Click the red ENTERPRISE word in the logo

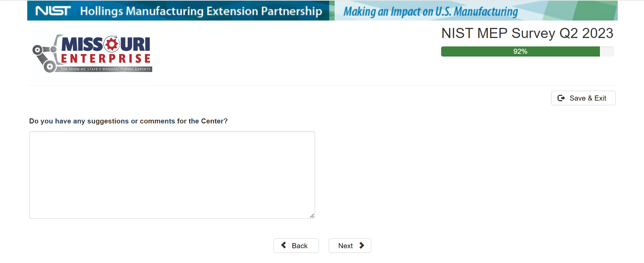[106, 59]
